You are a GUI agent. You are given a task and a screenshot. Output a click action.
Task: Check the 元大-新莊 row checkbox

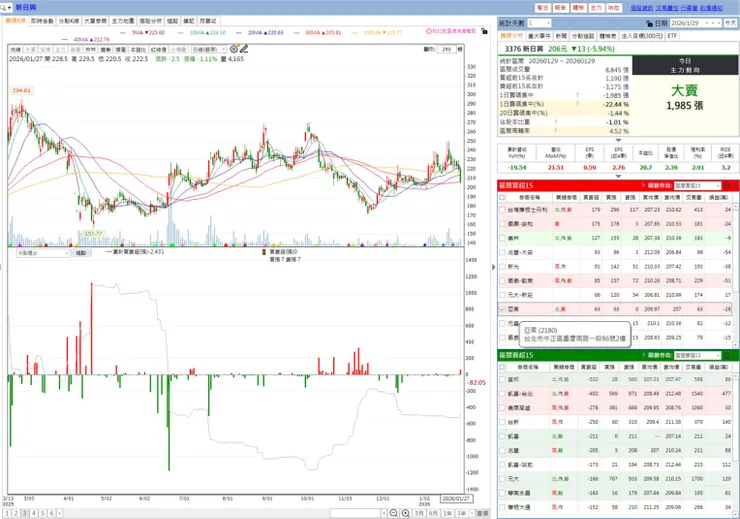502,295
